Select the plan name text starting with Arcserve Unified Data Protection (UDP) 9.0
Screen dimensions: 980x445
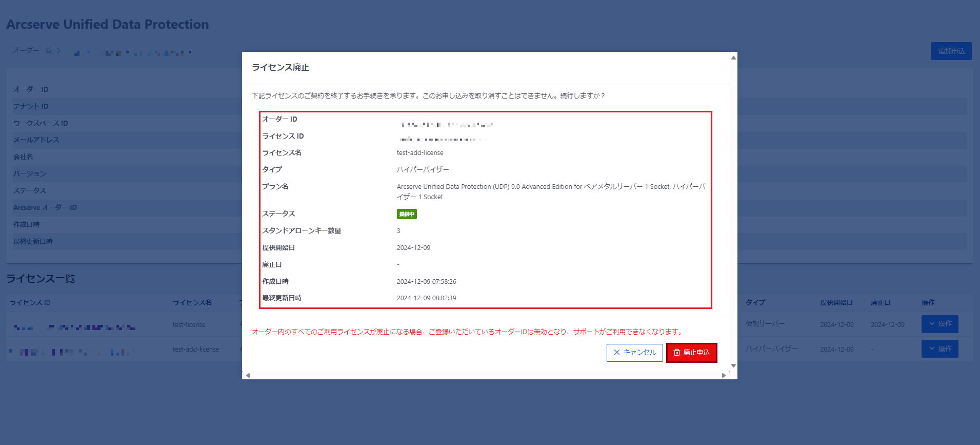551,191
